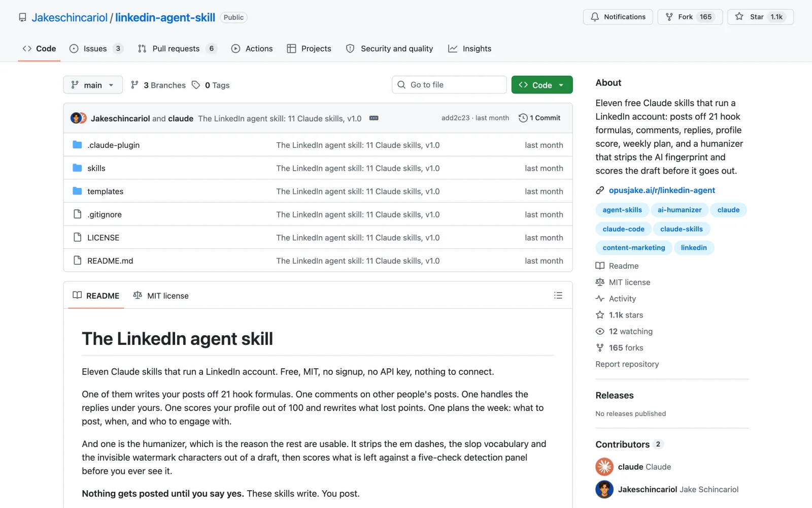
Task: Click the add2c23 commit hash
Action: tap(455, 118)
